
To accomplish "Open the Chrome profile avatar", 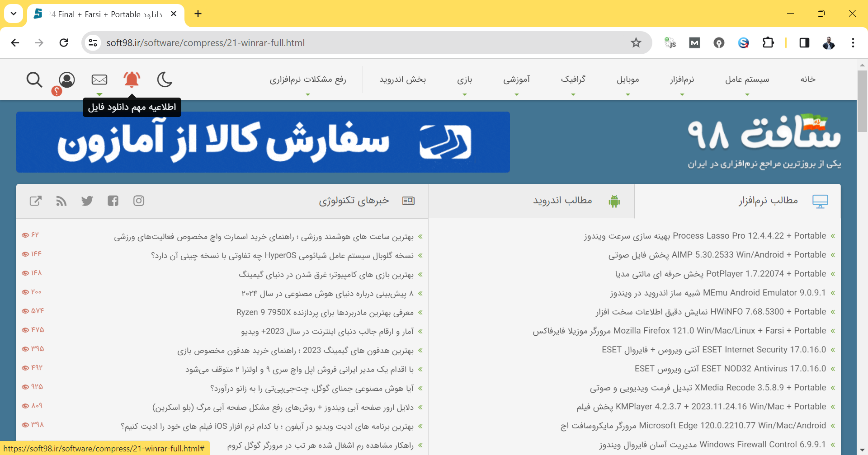I will [x=829, y=43].
